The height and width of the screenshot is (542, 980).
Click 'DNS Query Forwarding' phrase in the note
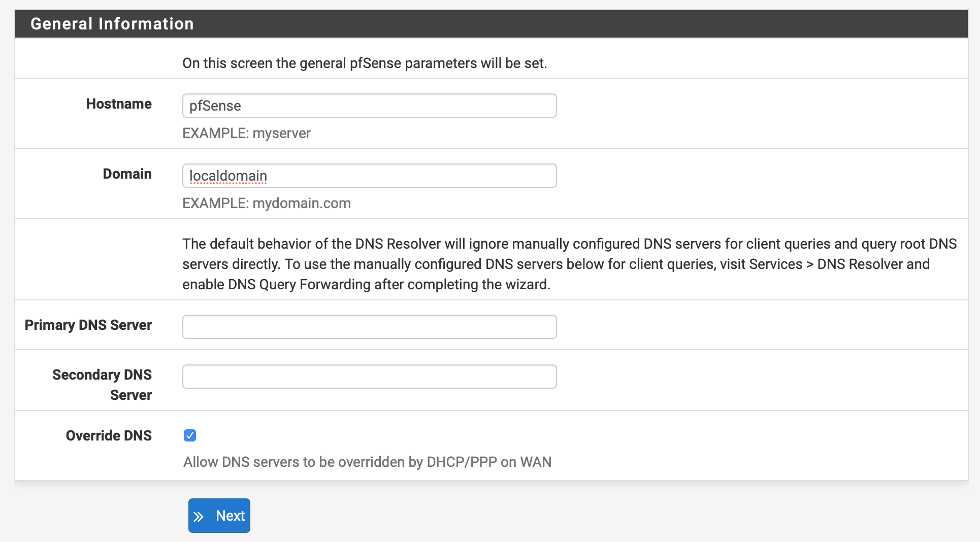click(299, 285)
